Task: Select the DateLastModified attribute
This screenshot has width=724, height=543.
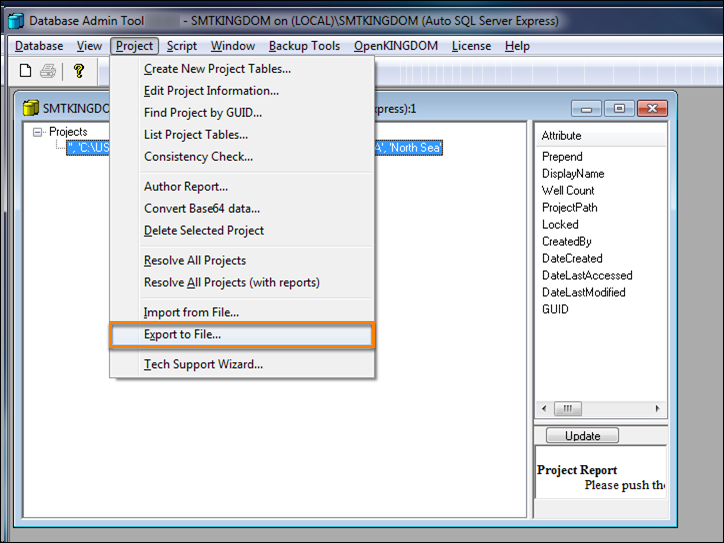Action: pos(584,292)
